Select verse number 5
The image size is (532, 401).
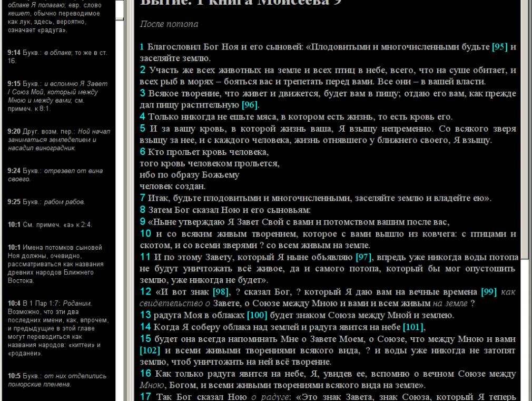(x=143, y=129)
